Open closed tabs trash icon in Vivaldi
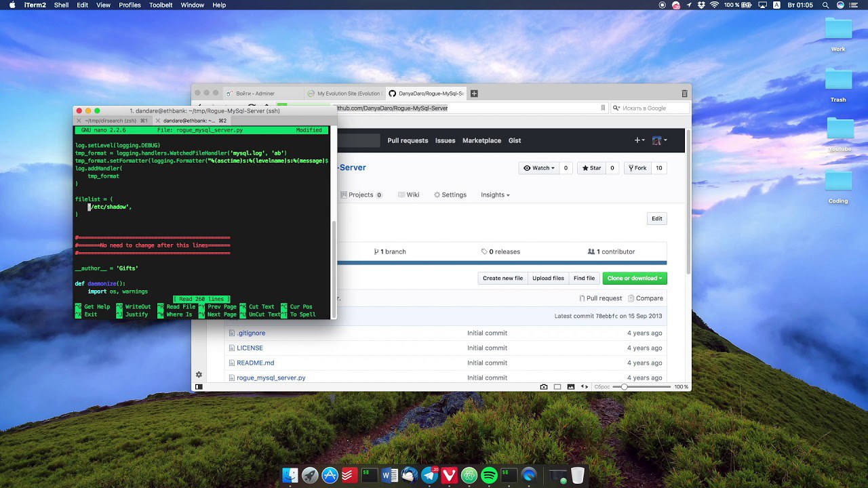Image resolution: width=868 pixels, height=488 pixels. tap(684, 94)
